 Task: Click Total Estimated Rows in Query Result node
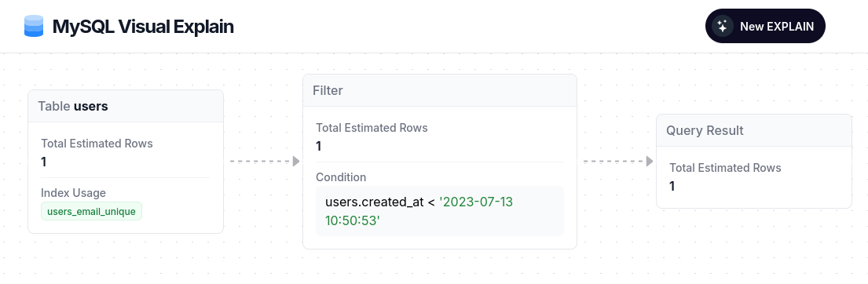click(725, 168)
